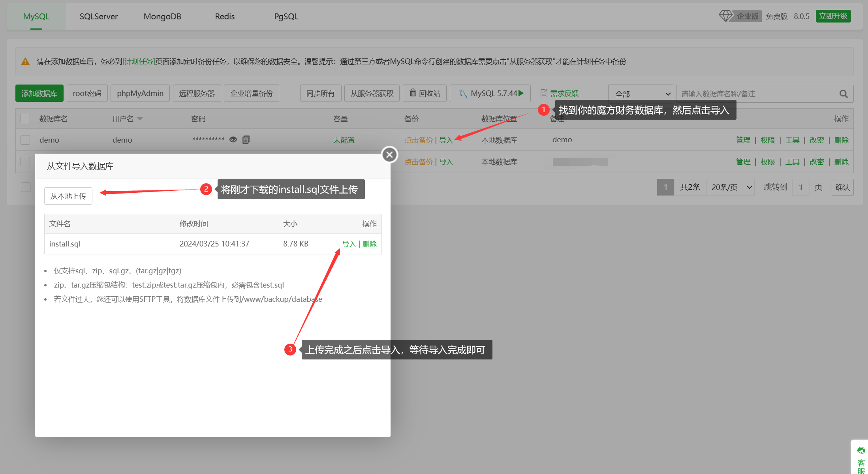Click 从服务器获取 button

point(372,93)
